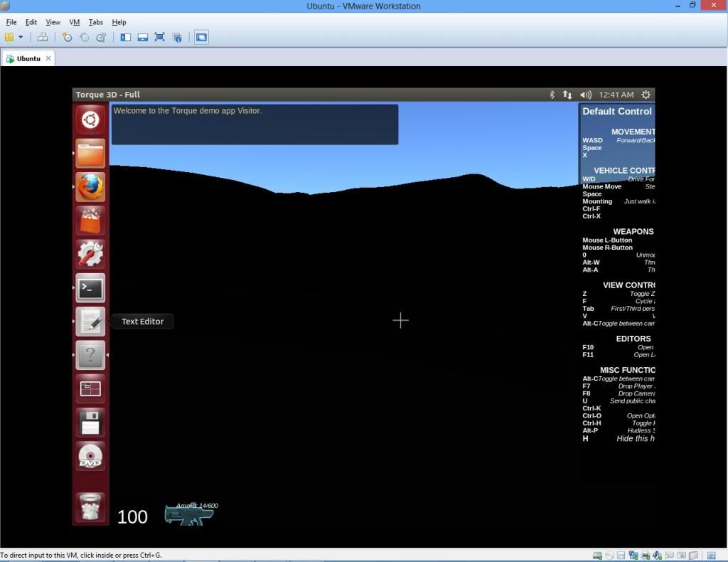Open the snapshot manager toolbar icon
728x562 pixels.
pos(101,37)
